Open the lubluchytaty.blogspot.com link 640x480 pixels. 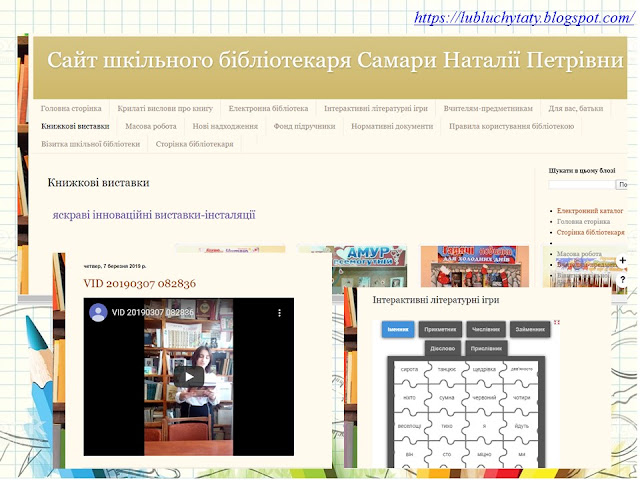click(x=524, y=18)
